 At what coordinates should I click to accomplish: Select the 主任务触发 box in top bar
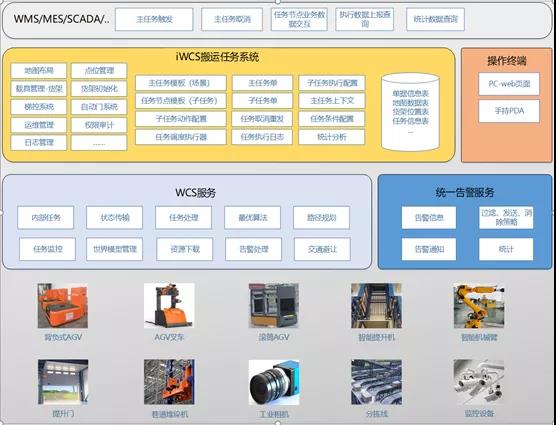(x=154, y=19)
